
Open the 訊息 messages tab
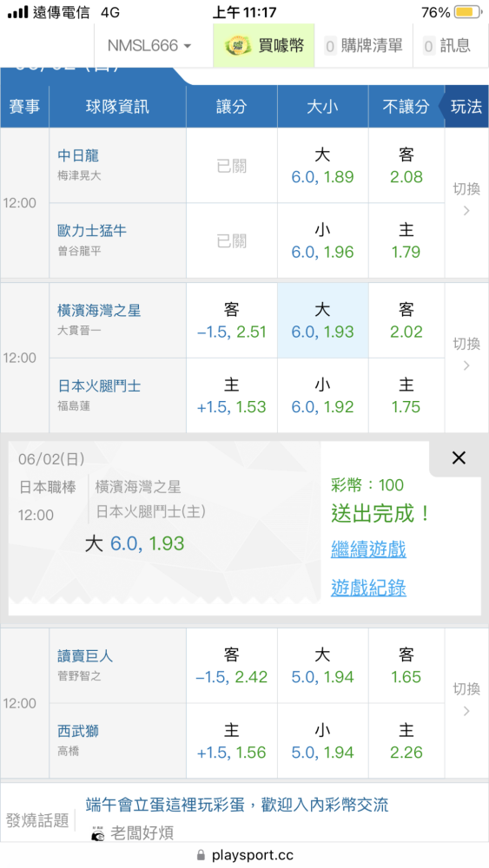(x=447, y=46)
